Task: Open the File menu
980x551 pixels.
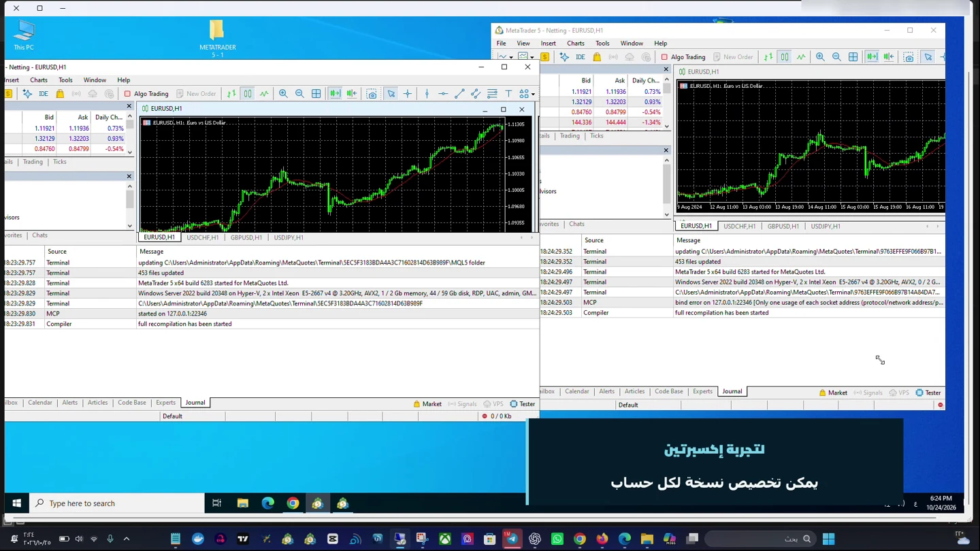Action: (x=501, y=43)
